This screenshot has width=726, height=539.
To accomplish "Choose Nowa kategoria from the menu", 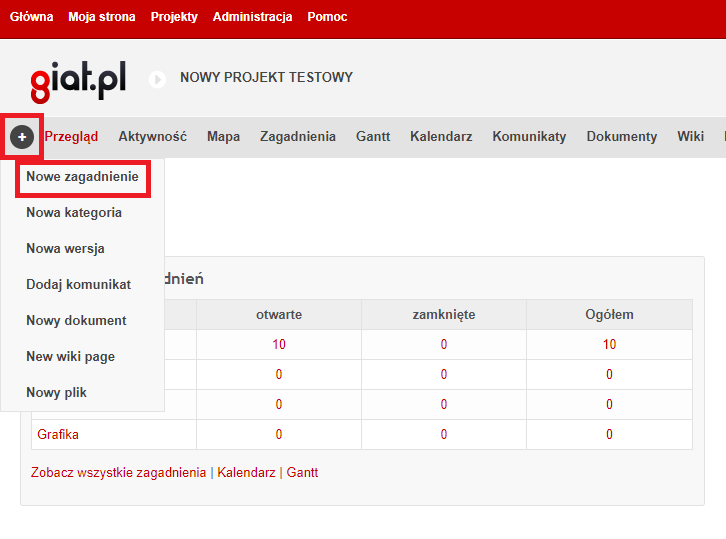I will (74, 213).
